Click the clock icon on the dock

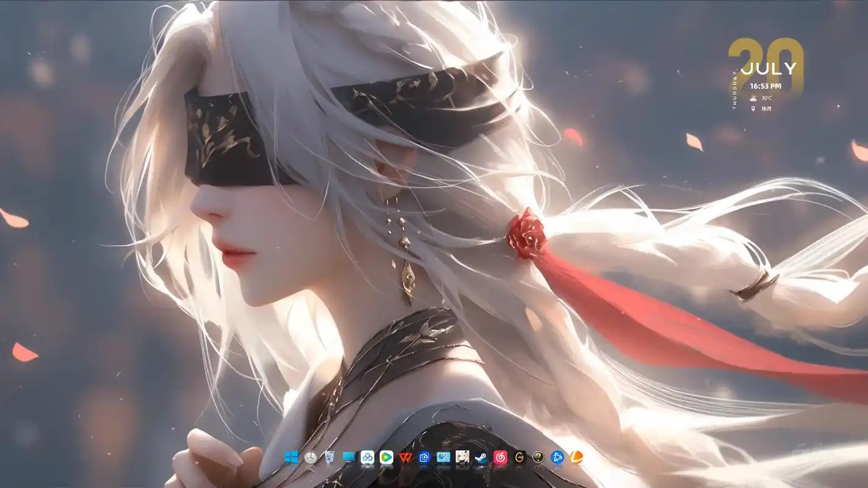click(x=310, y=459)
